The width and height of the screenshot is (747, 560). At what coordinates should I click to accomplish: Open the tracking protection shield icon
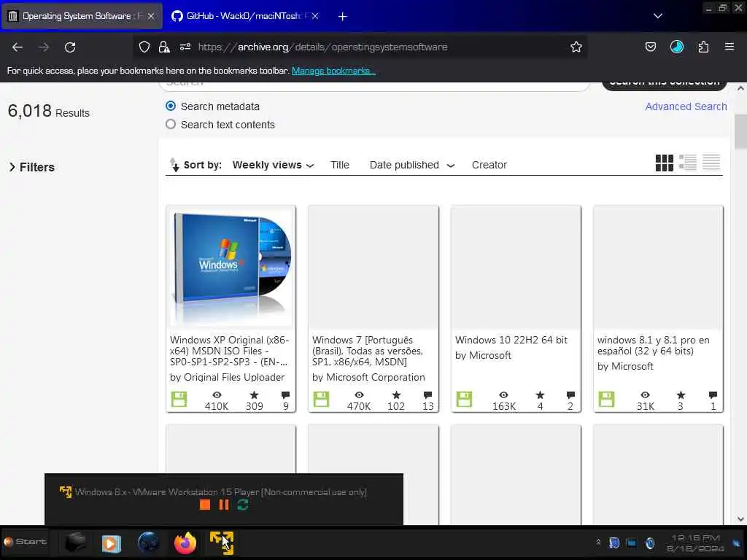[144, 47]
